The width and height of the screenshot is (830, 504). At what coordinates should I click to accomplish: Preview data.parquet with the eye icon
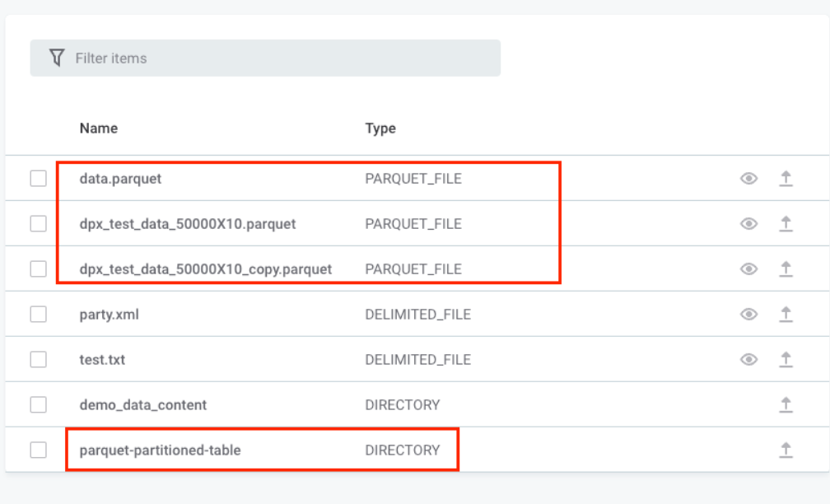748,178
